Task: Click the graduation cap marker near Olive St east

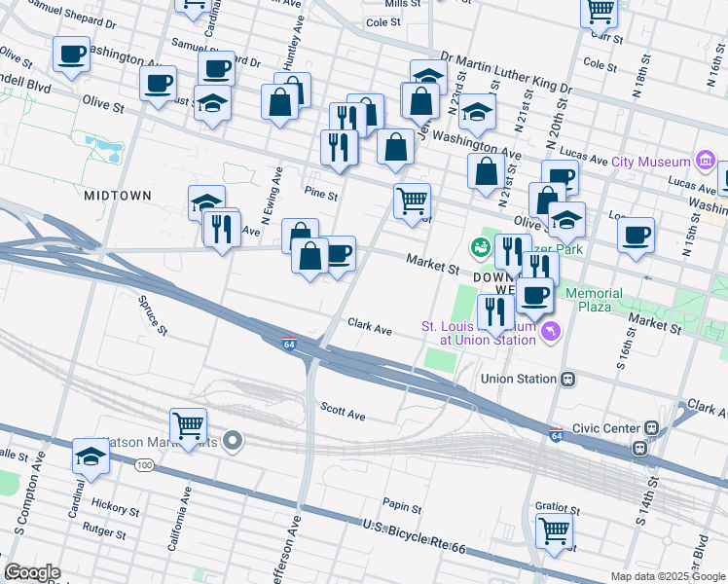Action: coord(566,220)
